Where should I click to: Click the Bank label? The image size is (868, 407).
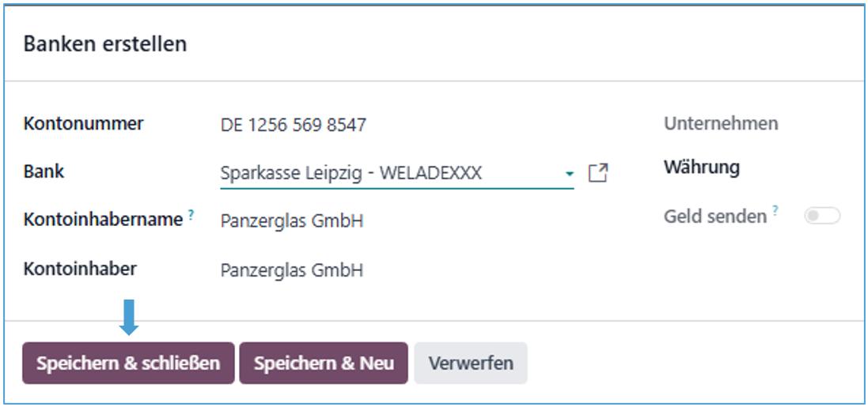click(x=44, y=171)
